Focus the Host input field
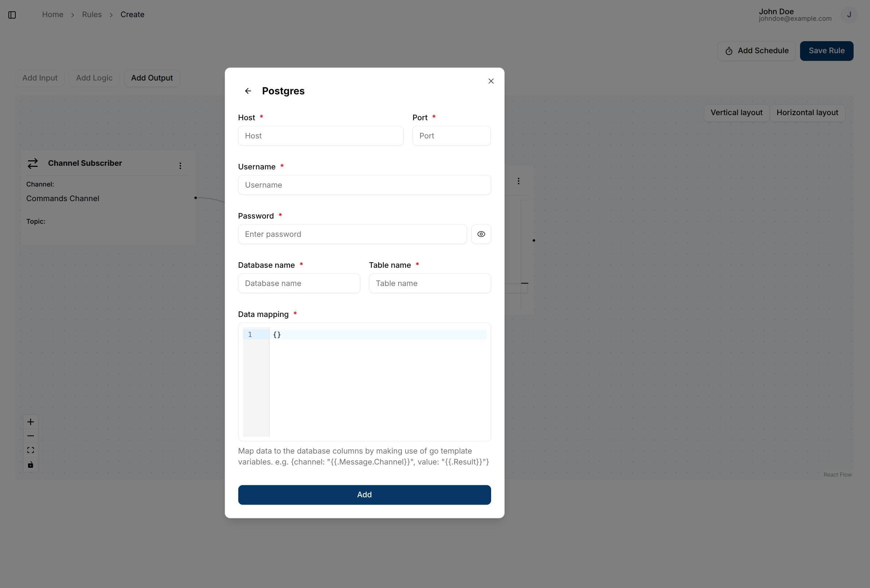This screenshot has width=870, height=588. (321, 136)
